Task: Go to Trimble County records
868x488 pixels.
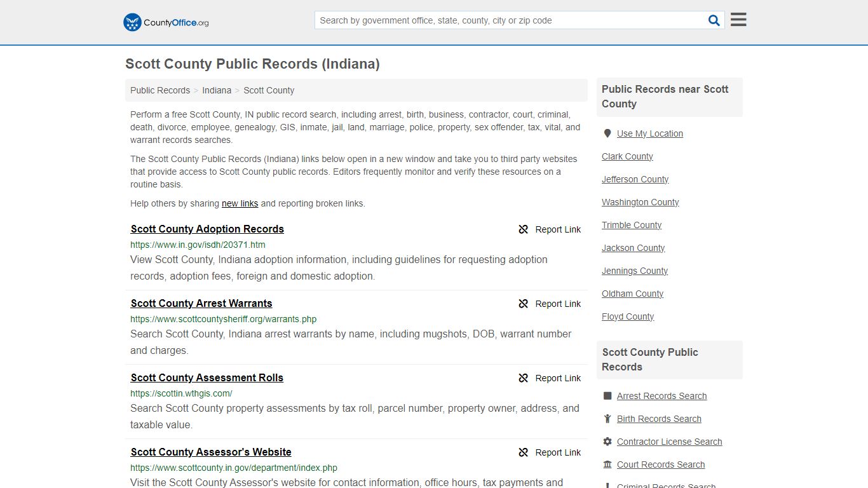Action: coord(632,225)
